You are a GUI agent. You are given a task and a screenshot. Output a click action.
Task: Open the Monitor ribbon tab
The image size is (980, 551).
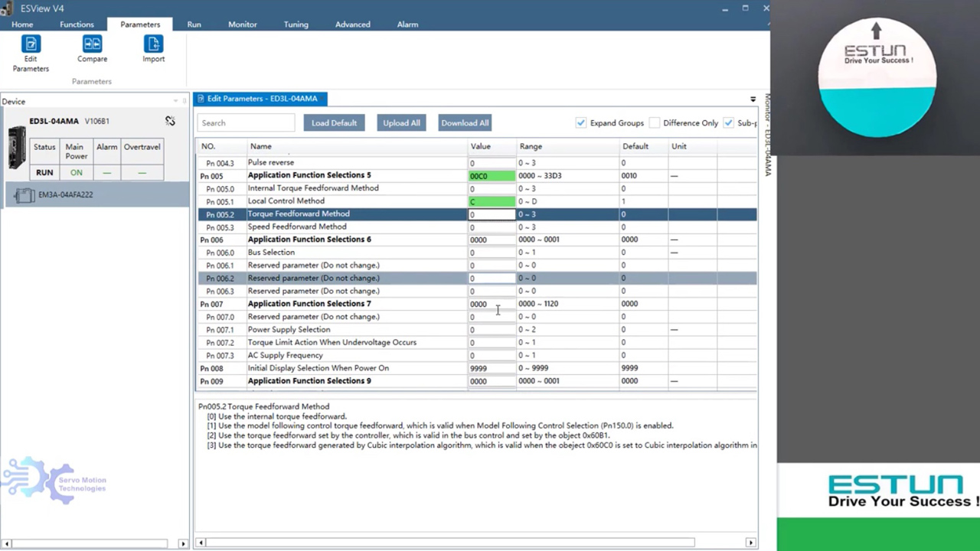point(242,24)
